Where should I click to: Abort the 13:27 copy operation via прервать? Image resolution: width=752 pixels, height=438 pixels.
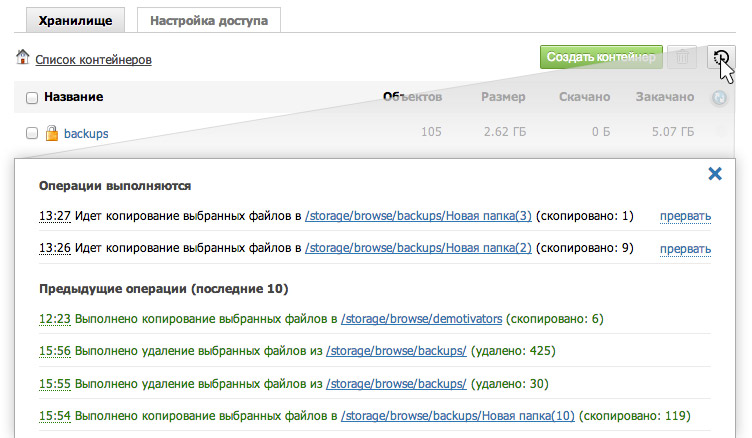coord(685,216)
